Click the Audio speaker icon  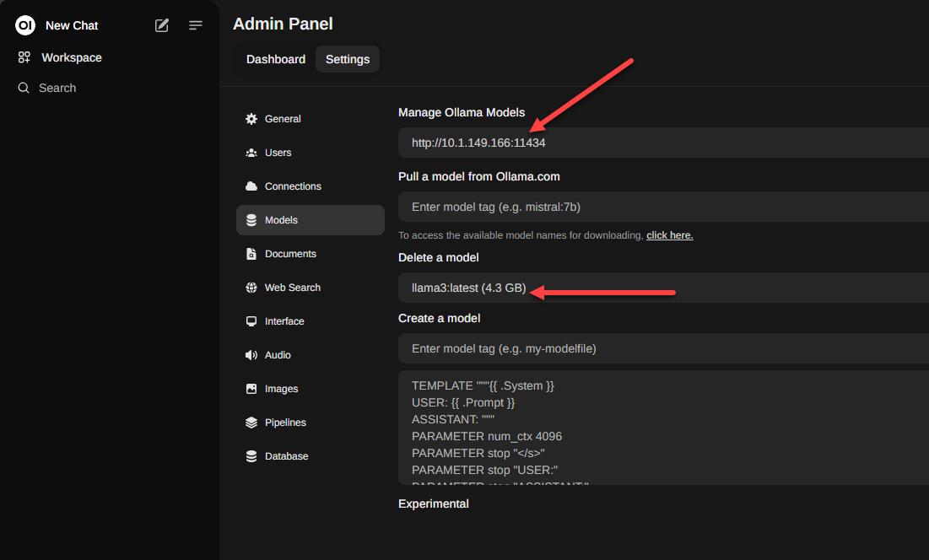click(x=251, y=355)
